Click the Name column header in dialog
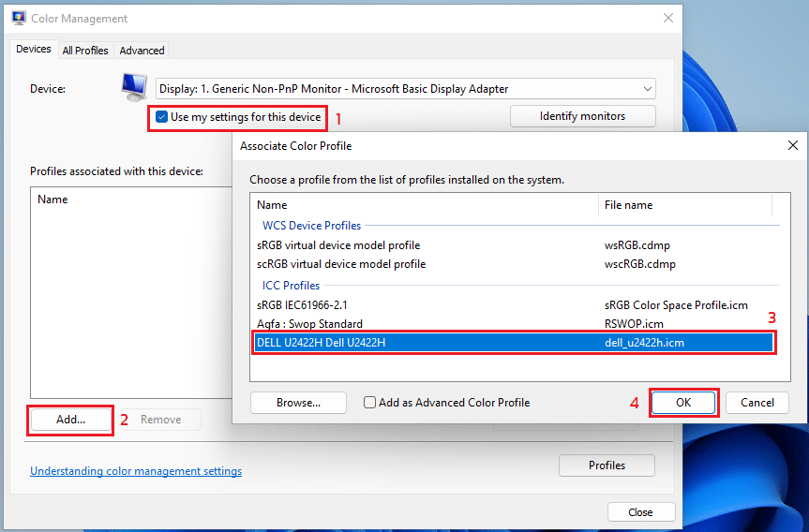 (x=424, y=205)
